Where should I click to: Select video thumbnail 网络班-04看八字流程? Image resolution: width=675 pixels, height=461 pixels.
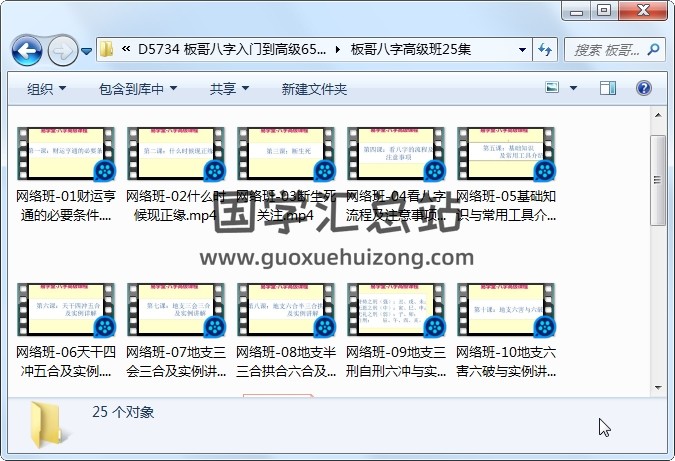tap(396, 154)
